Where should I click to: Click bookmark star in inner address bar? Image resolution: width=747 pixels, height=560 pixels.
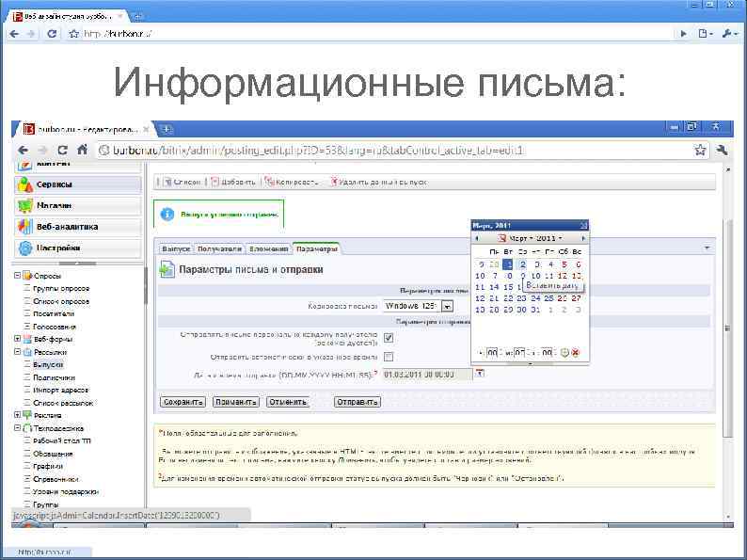tap(700, 151)
